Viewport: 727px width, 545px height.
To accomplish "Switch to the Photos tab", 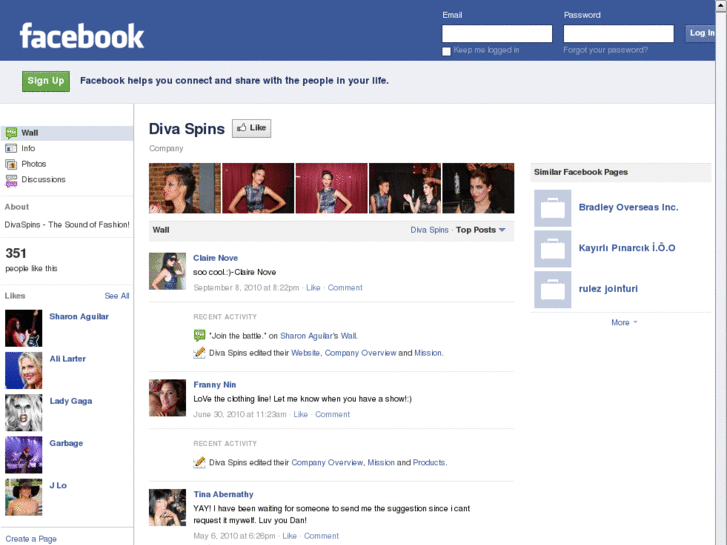I will point(67,164).
